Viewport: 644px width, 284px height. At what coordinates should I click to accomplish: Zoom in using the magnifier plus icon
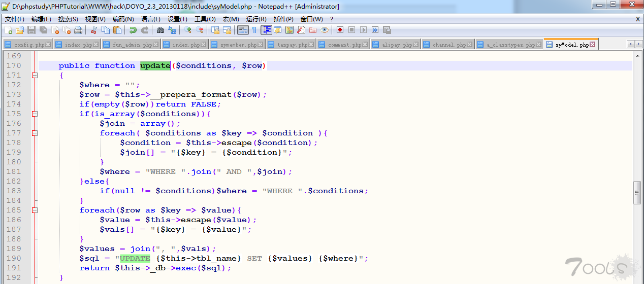pos(187,30)
